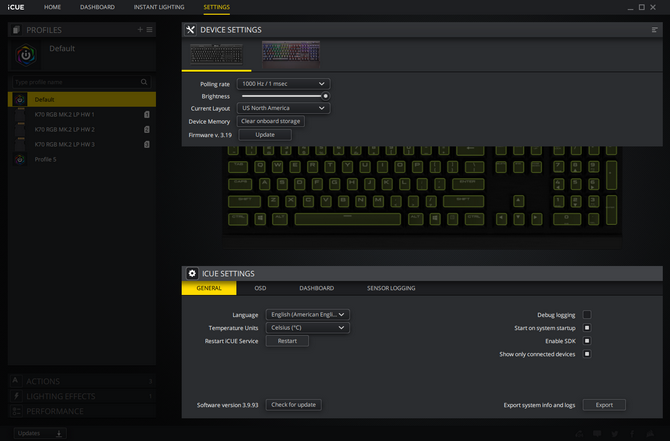Click the iCUE Settings gear icon
Screen dimensions: 670x441
tap(192, 273)
